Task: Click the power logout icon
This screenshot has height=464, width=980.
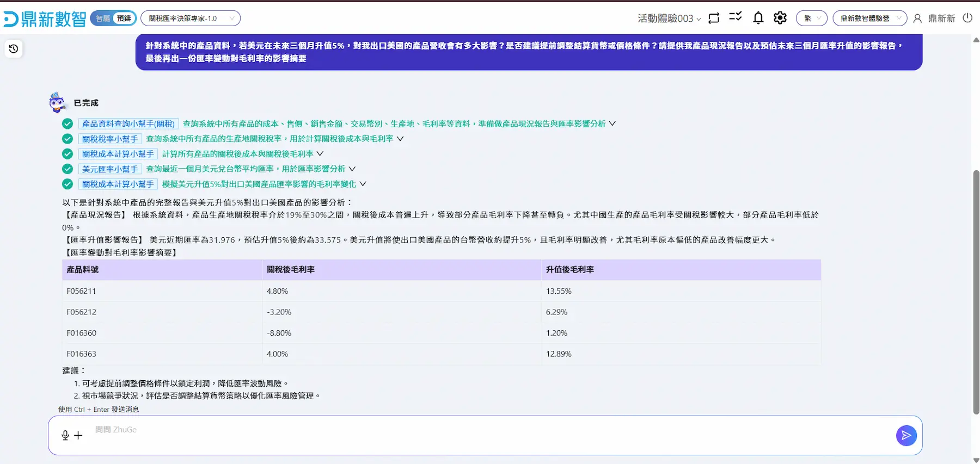Action: (x=967, y=18)
